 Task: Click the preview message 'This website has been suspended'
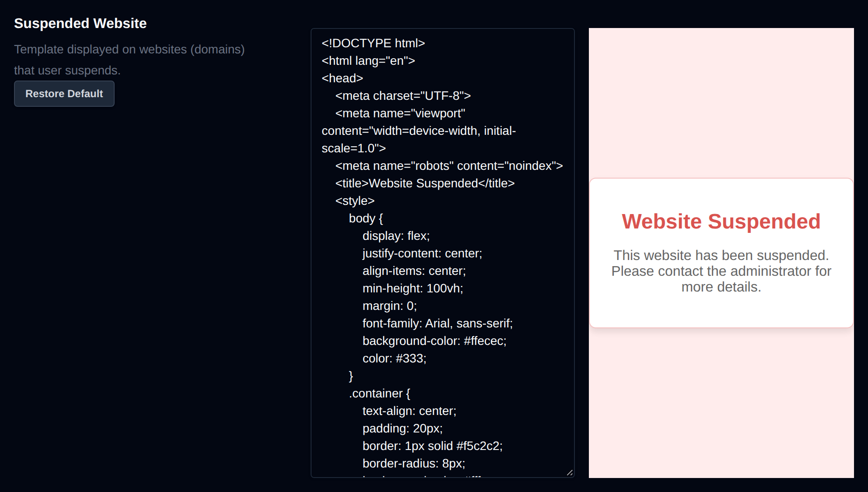(x=721, y=271)
